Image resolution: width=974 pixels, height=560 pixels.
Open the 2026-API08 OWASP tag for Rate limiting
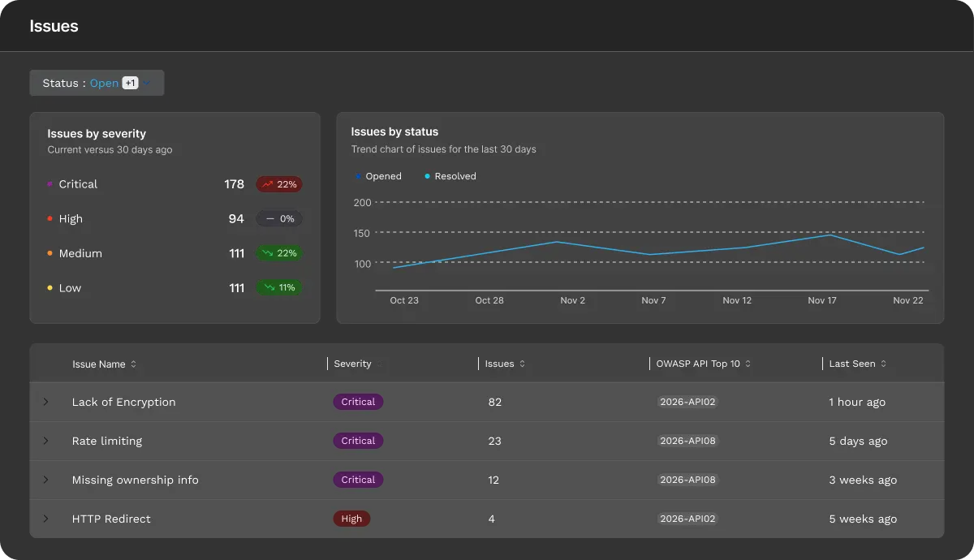[688, 441]
